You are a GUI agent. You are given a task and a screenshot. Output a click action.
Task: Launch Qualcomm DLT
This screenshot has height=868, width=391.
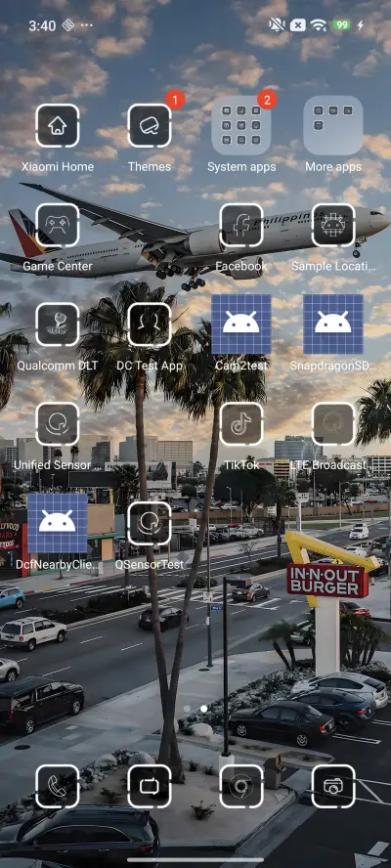[x=58, y=325]
